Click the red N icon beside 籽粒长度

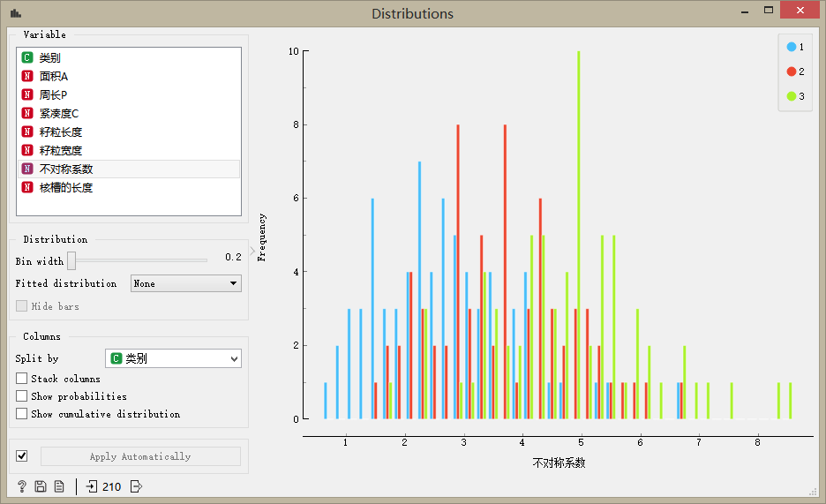(27, 132)
